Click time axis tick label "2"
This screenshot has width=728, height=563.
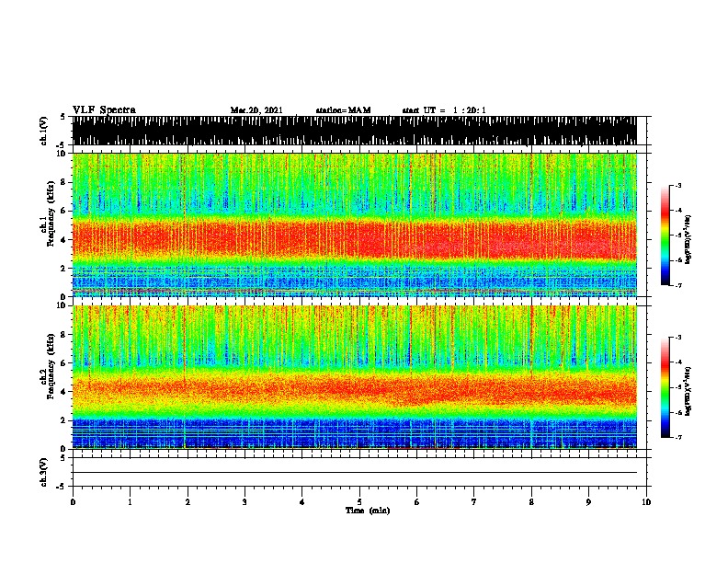(x=188, y=502)
